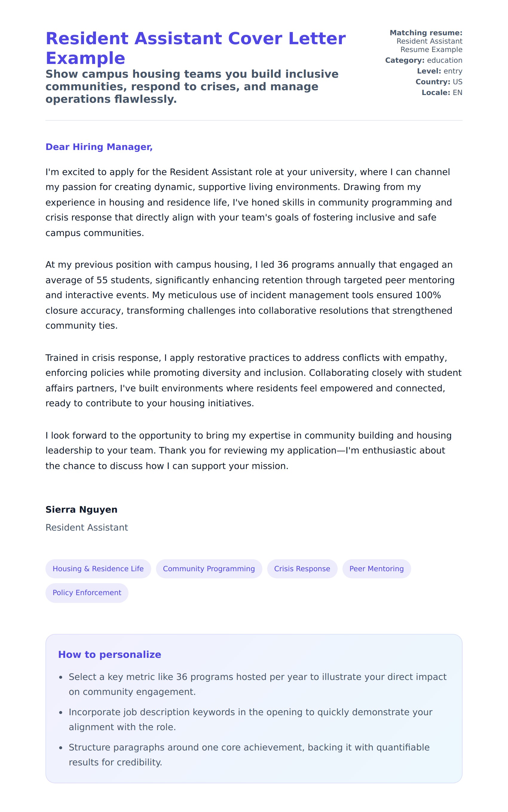Select the Housing & Residence Life tag
Screen dimensions: 508x812
pos(98,569)
